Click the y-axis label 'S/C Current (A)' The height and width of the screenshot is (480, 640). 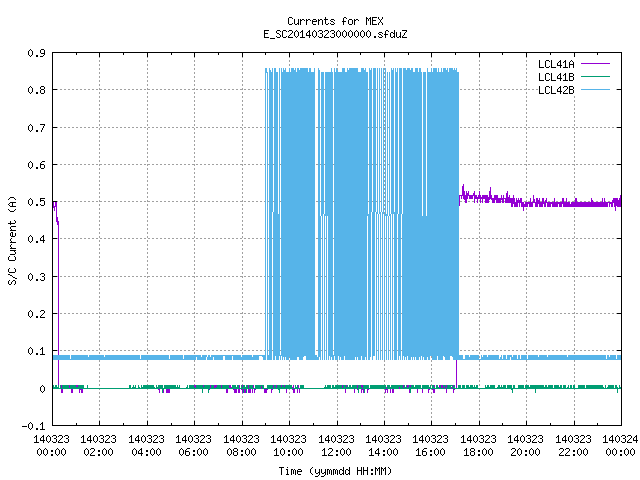[12, 240]
